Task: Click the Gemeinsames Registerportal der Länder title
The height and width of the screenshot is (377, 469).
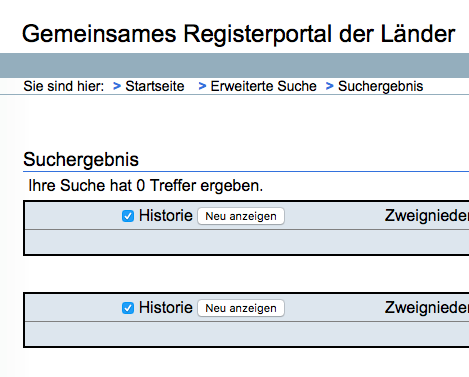Action: pyautogui.click(x=238, y=34)
